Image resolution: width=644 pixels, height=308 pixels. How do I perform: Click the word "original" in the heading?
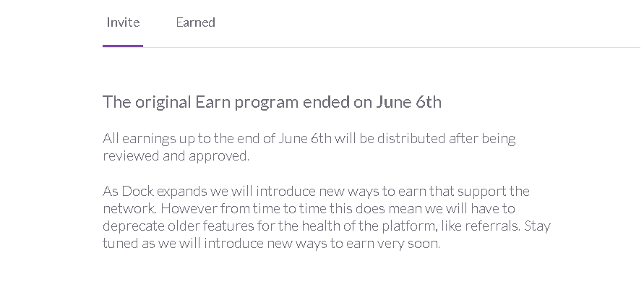click(161, 102)
